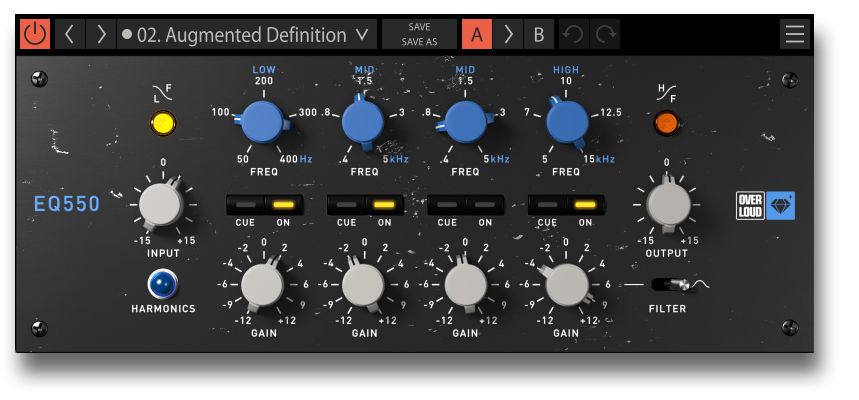This screenshot has height=400, width=859.
Task: Click the LOW band GAIN knob
Action: point(262,285)
